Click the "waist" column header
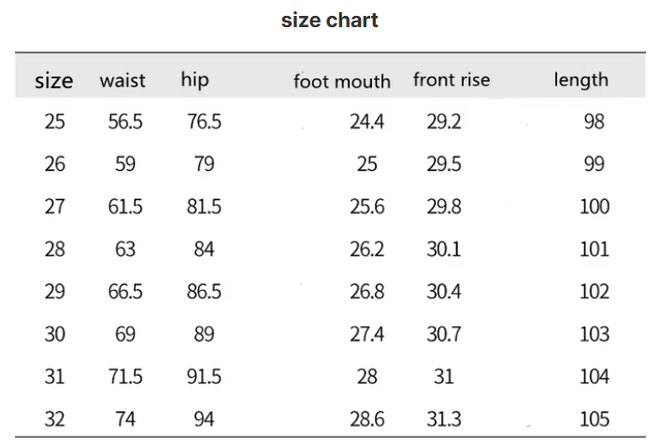This screenshot has height=448, width=659. click(123, 80)
